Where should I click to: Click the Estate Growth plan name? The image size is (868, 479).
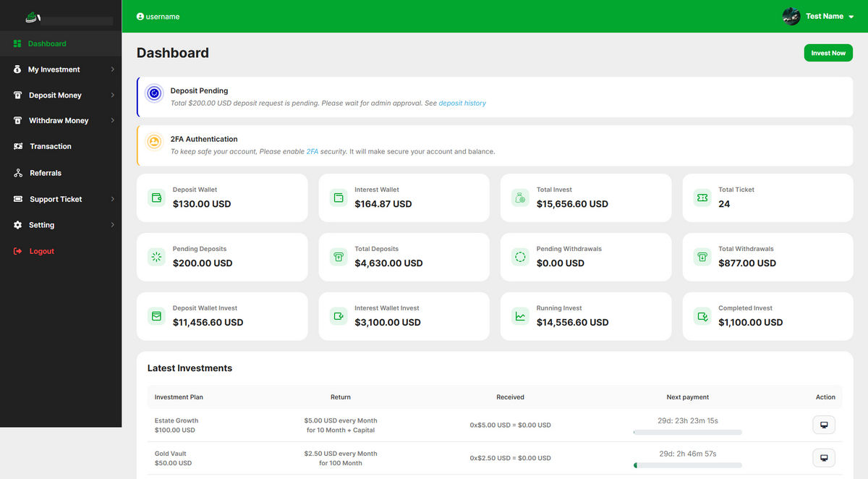(x=176, y=420)
